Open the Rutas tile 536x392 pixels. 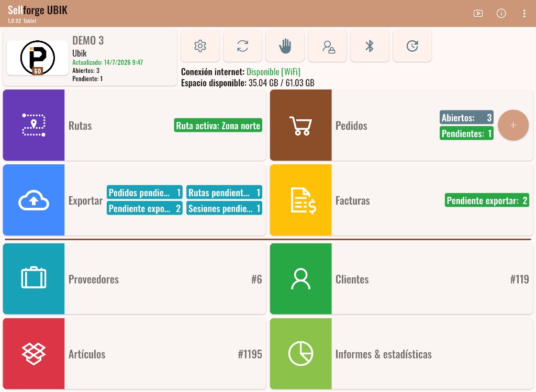click(135, 125)
